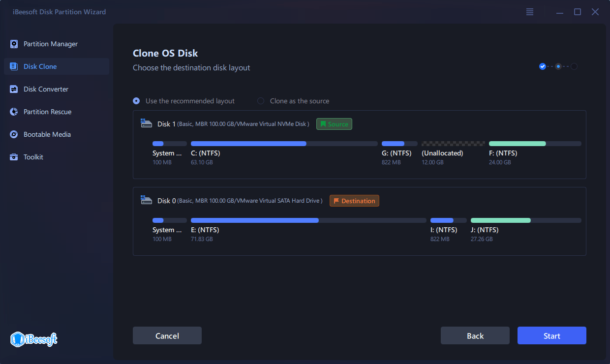
Task: Click the 'J: (NTFS)' label
Action: click(x=485, y=230)
